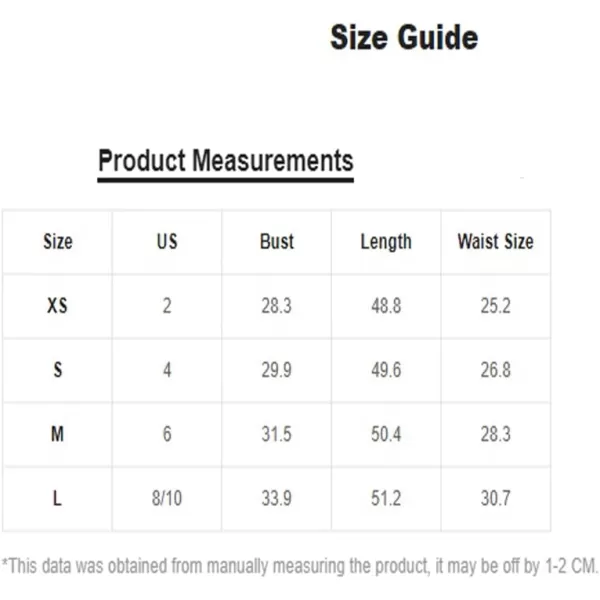Viewport: 600px width, 600px height.
Task: Click the M size row label
Action: pyautogui.click(x=58, y=434)
